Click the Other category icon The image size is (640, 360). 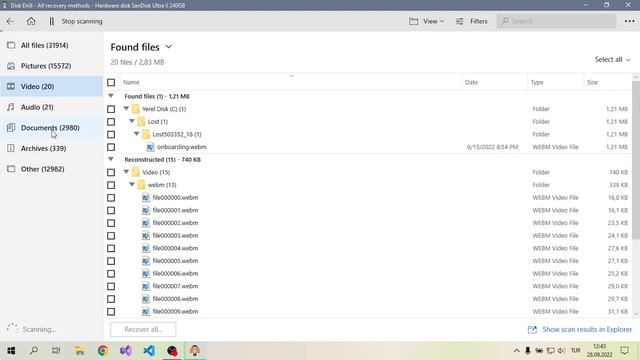pyautogui.click(x=11, y=169)
